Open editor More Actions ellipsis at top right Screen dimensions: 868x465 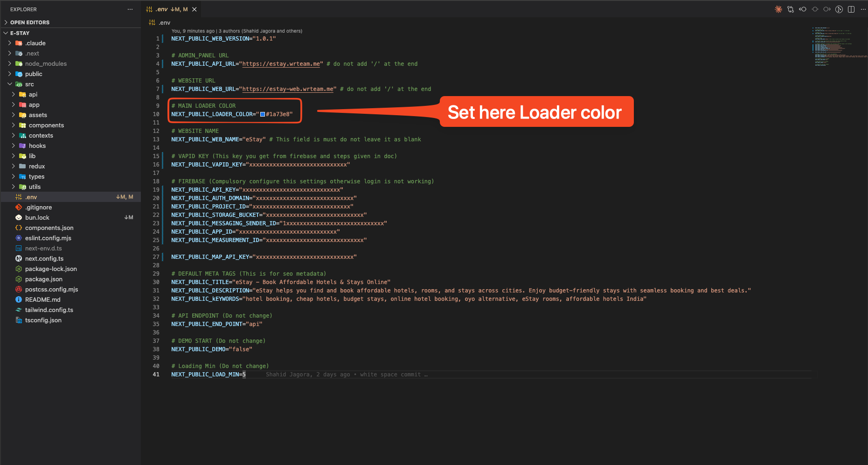point(863,9)
